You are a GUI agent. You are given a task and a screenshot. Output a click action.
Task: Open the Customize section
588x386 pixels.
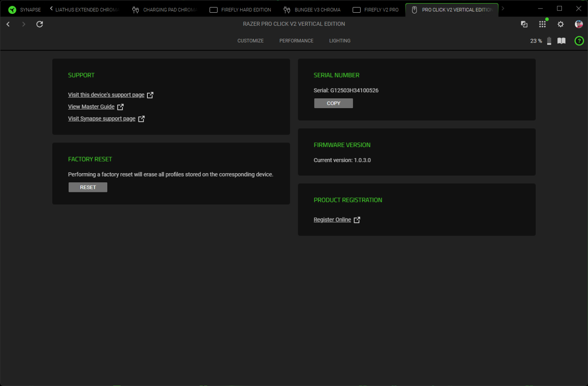coord(251,41)
